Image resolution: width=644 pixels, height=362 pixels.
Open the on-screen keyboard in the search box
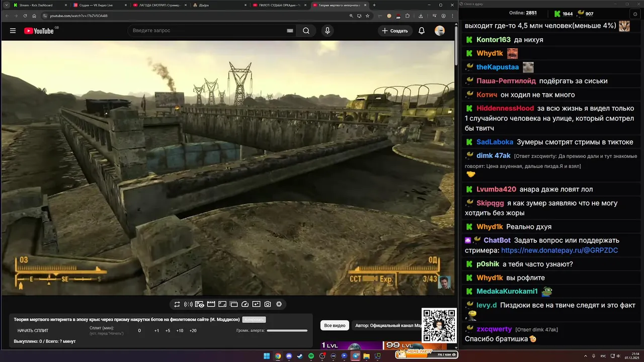(x=290, y=31)
